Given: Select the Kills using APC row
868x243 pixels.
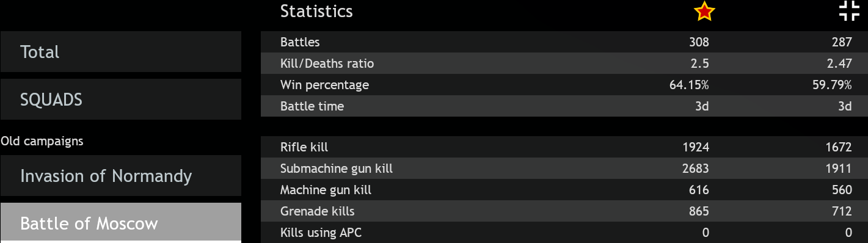Looking at the screenshot, I should pos(564,233).
